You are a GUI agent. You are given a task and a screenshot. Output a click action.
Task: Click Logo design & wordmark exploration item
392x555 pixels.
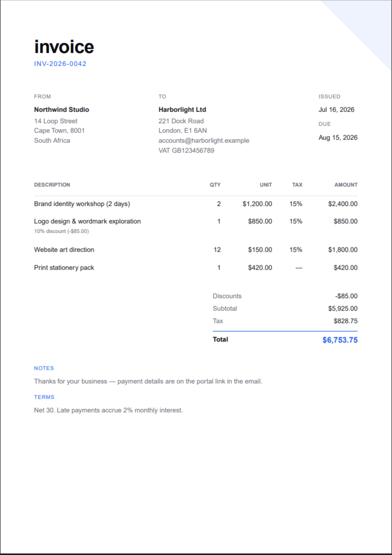(87, 221)
